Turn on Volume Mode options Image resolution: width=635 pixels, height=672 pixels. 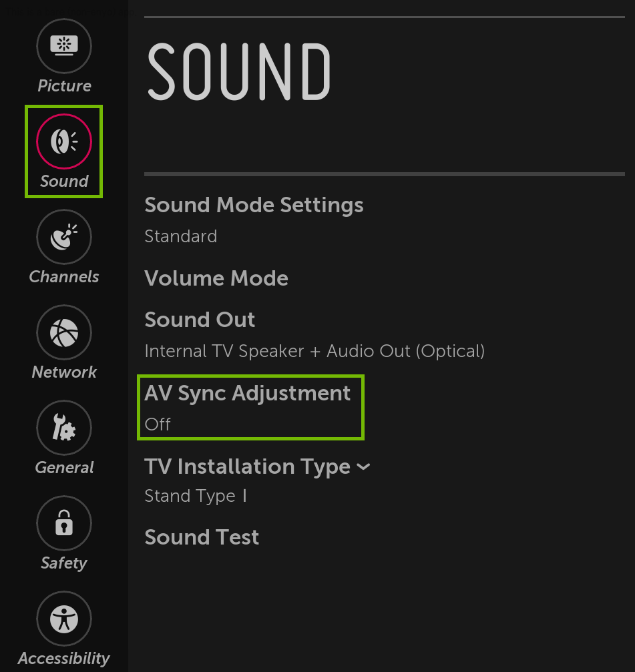pyautogui.click(x=216, y=278)
